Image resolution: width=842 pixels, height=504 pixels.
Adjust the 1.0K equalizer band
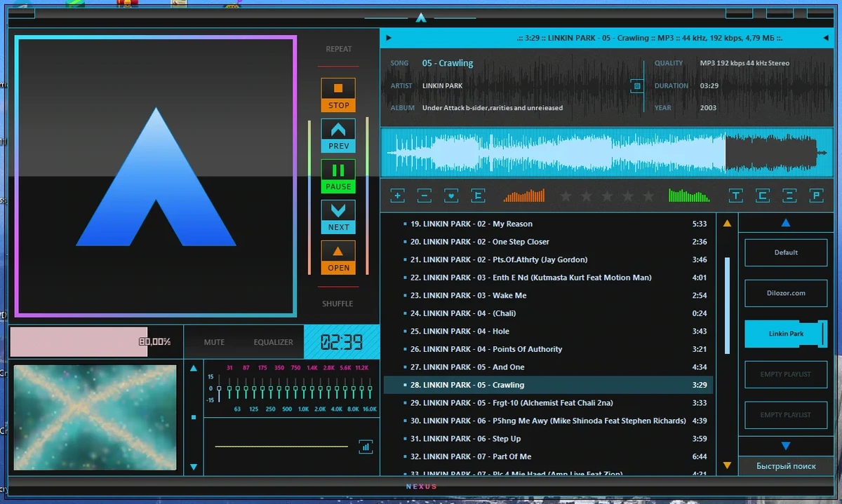[304, 390]
